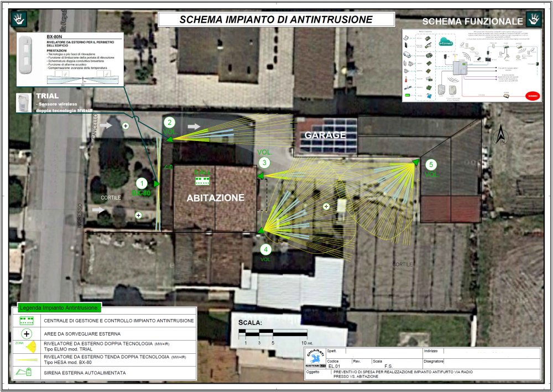Click the PRESTAZIONI subheading in the datasheet
The height and width of the screenshot is (392, 553).
click(x=56, y=51)
